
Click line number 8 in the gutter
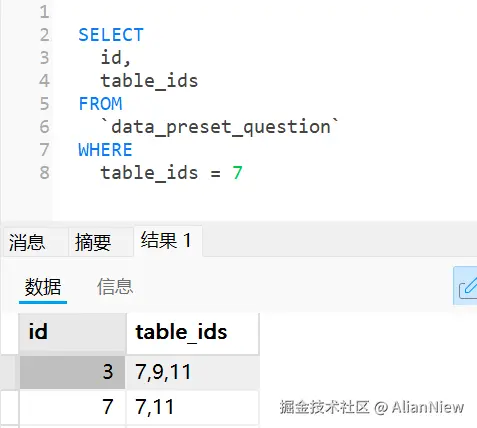pos(45,173)
